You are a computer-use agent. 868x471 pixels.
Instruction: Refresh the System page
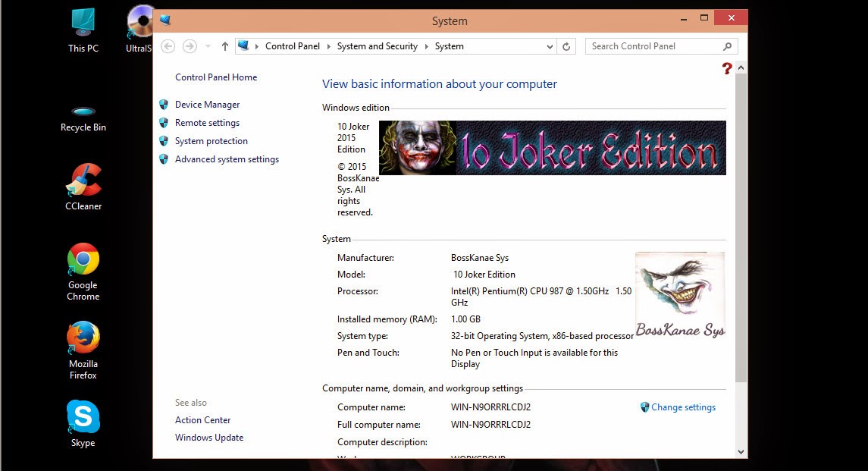pos(566,46)
